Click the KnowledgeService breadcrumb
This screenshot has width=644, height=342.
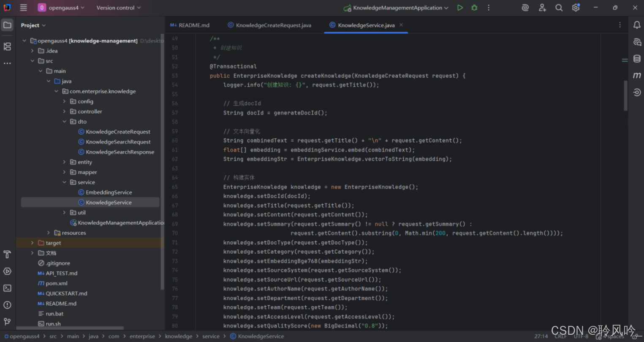pyautogui.click(x=257, y=337)
